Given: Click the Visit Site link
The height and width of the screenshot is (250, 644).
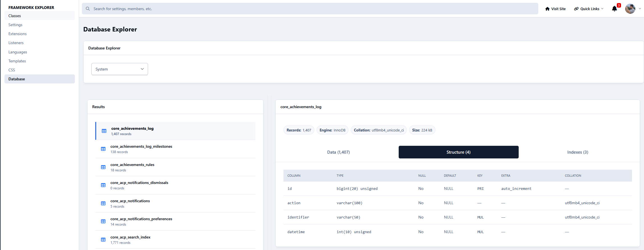Looking at the screenshot, I should (555, 9).
